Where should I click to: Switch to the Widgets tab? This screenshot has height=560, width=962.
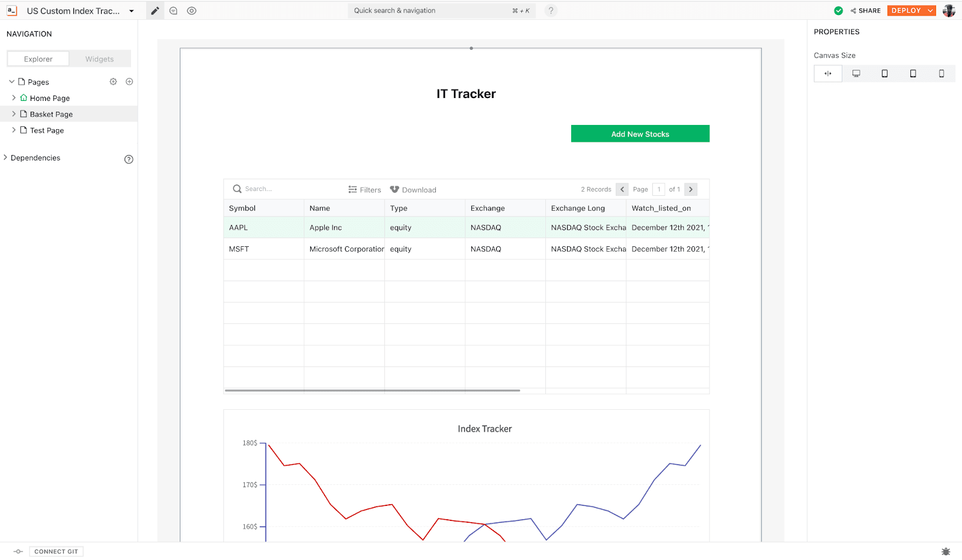(99, 59)
